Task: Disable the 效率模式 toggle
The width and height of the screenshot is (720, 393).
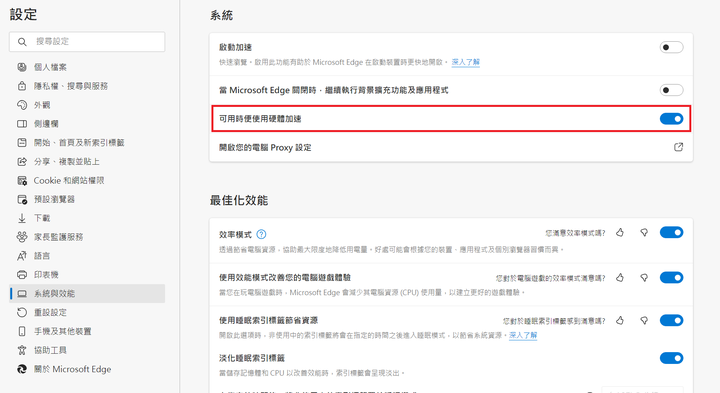Action: pyautogui.click(x=671, y=232)
